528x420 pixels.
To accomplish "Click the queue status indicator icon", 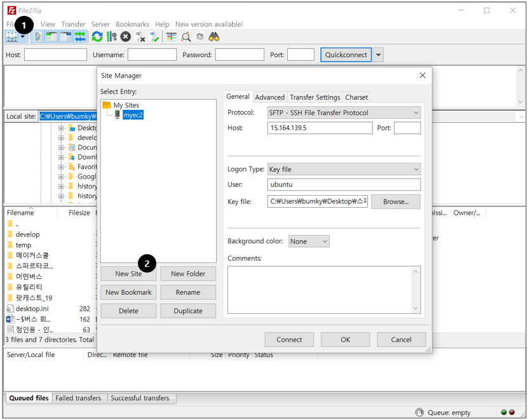I will 419,412.
